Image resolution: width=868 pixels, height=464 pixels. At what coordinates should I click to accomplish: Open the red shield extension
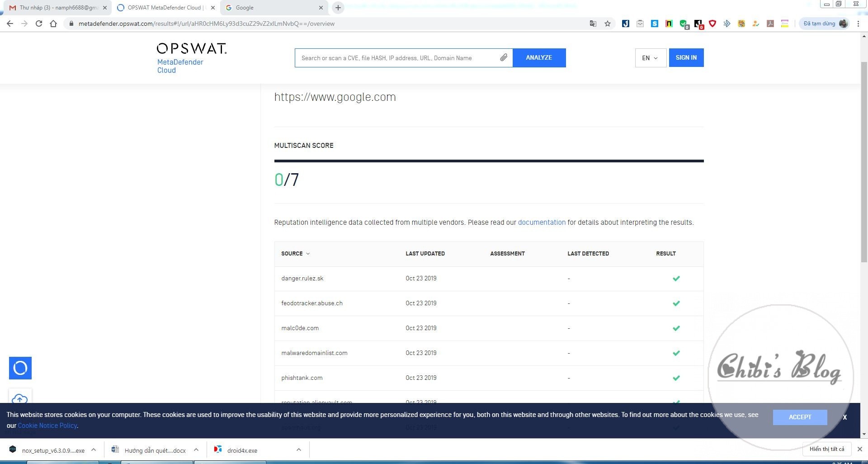click(x=712, y=24)
